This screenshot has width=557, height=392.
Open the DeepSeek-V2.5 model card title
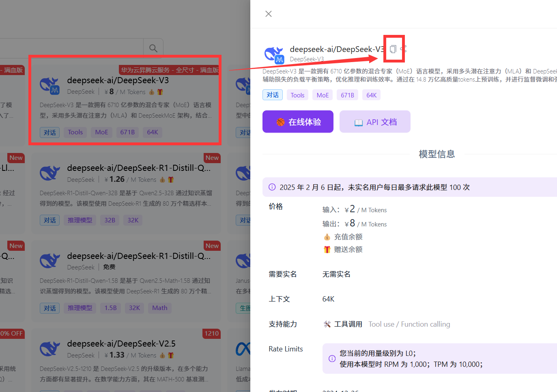[121, 344]
